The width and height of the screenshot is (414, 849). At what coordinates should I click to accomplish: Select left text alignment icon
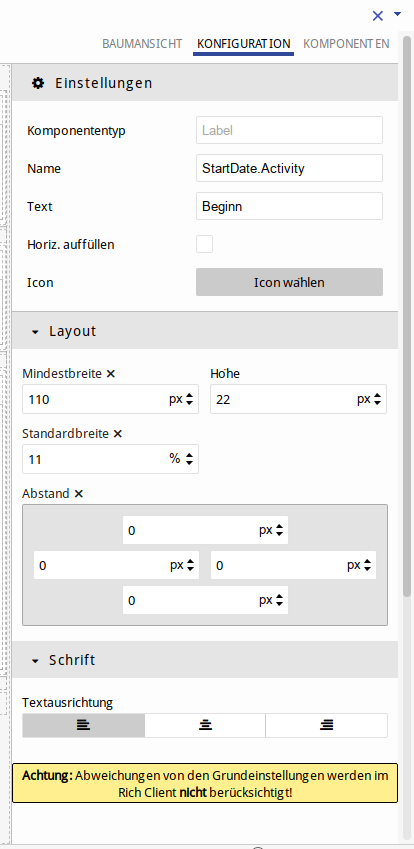(83, 725)
